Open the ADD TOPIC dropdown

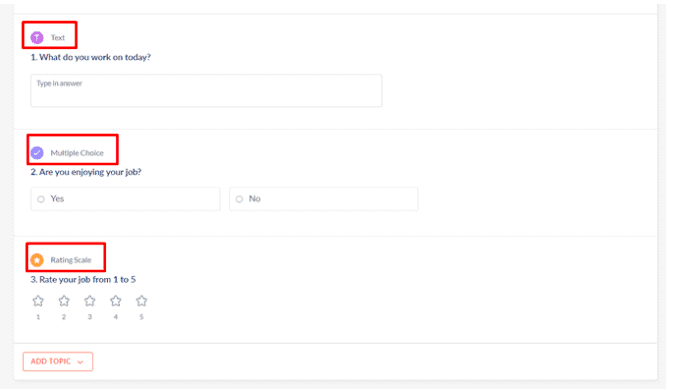point(58,361)
